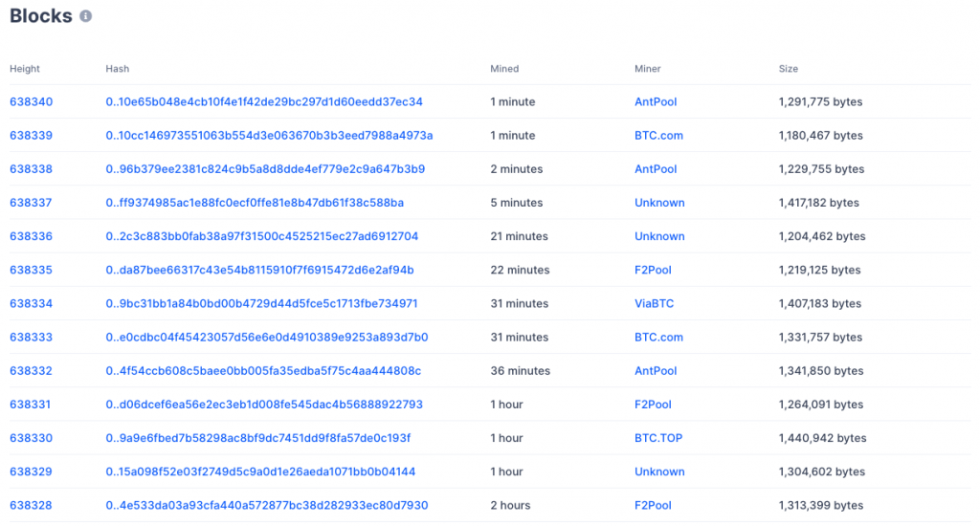Screen dimensions: 980x526
Task: Click the info icon beside Blocks heading
Action: point(85,16)
